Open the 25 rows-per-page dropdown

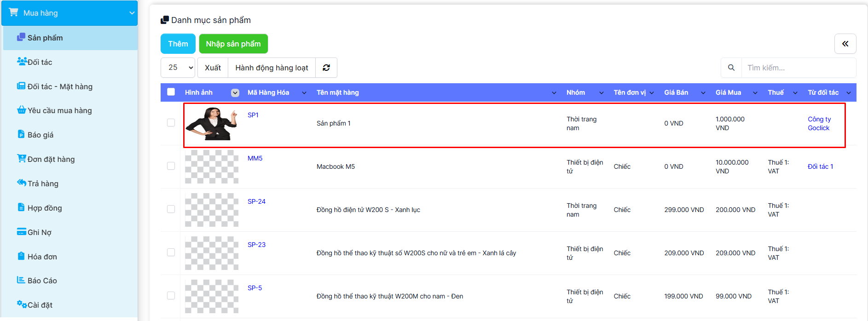click(178, 68)
